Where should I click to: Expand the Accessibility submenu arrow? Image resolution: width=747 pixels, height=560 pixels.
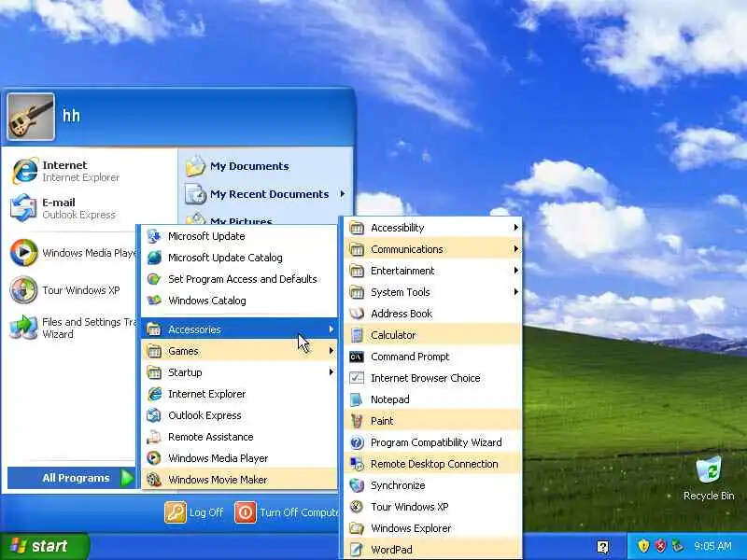516,228
